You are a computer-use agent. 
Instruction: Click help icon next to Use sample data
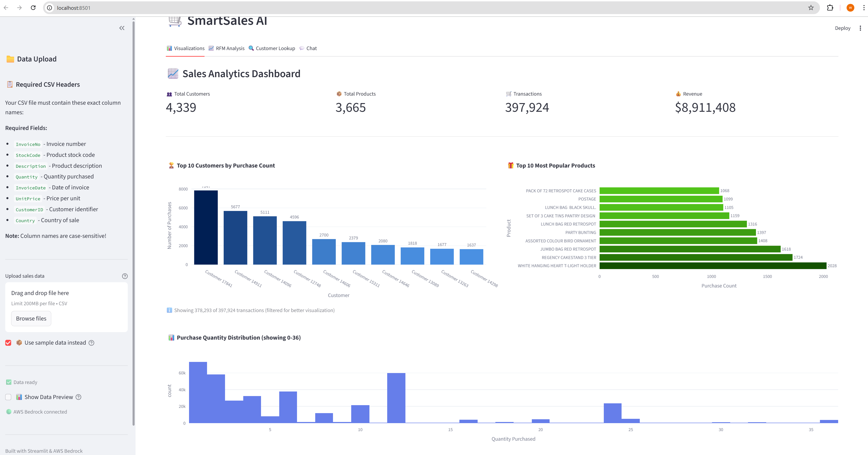[x=91, y=343]
